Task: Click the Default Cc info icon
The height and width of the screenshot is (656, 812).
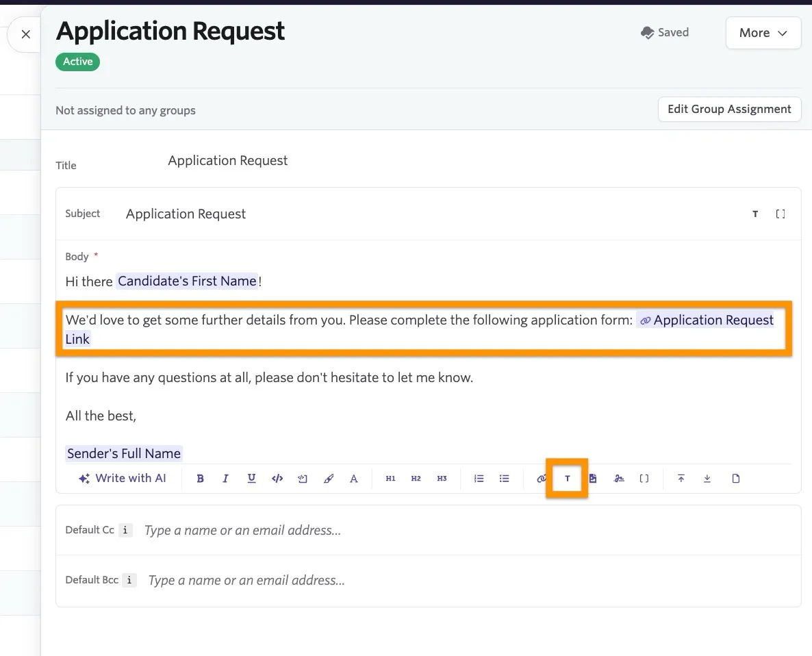Action: pos(125,530)
